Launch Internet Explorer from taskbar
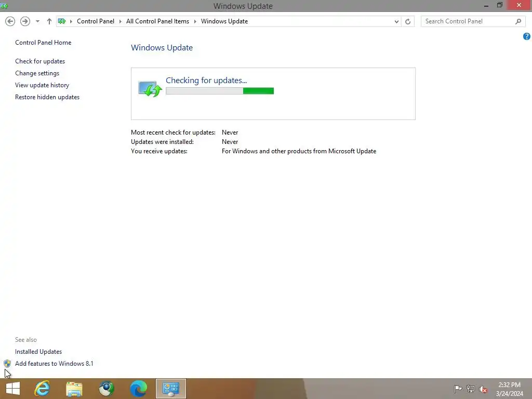Viewport: 532px width, 399px height. 42,389
